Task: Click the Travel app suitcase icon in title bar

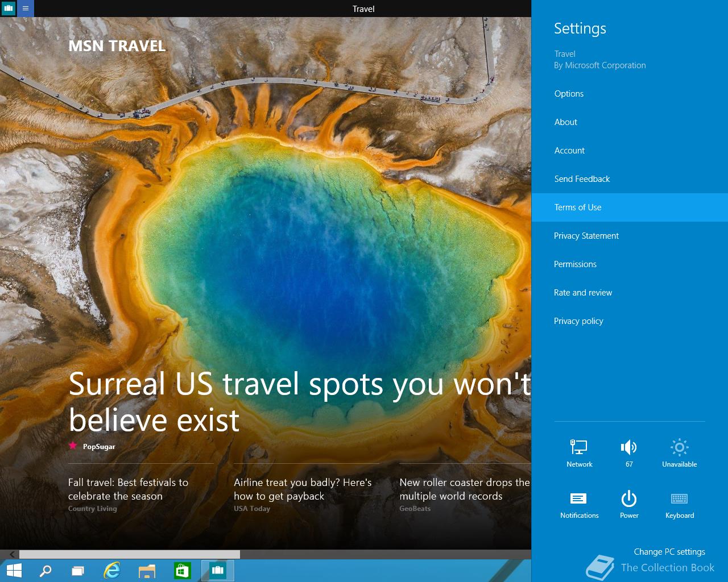Action: pos(8,9)
